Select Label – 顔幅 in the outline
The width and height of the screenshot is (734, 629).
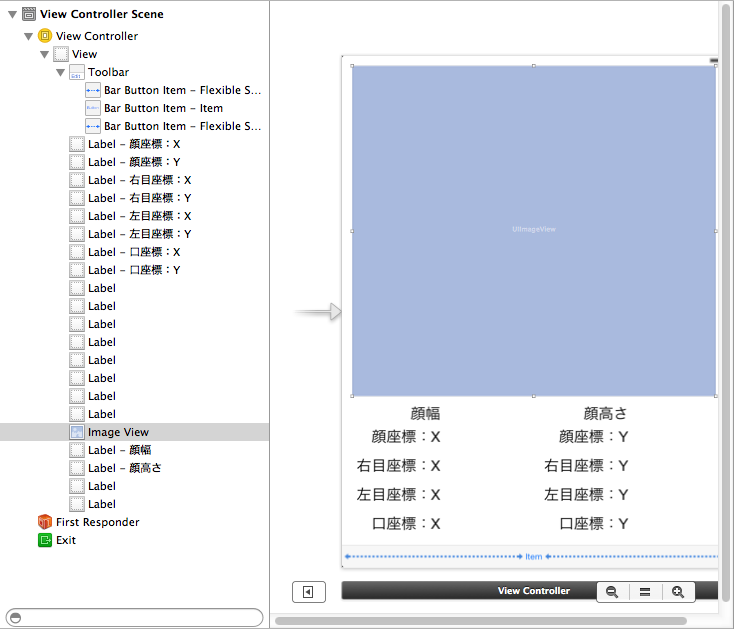pyautogui.click(x=119, y=450)
